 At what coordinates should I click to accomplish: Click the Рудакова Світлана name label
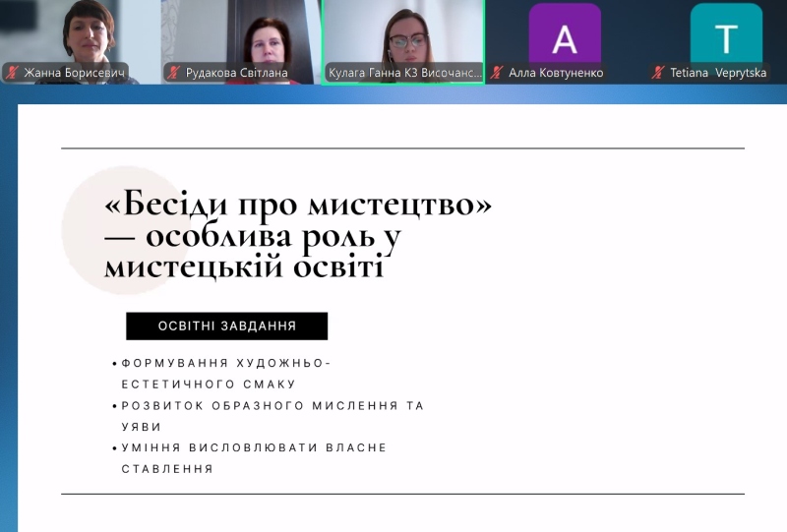236,73
